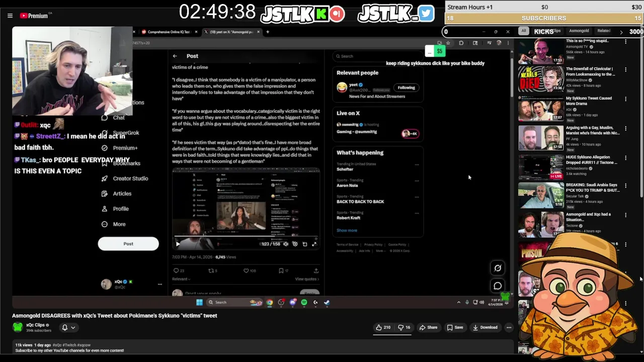Image resolution: width=644 pixels, height=362 pixels.
Task: Open options for 'This is so f***ing stupid' video
Action: click(x=625, y=42)
